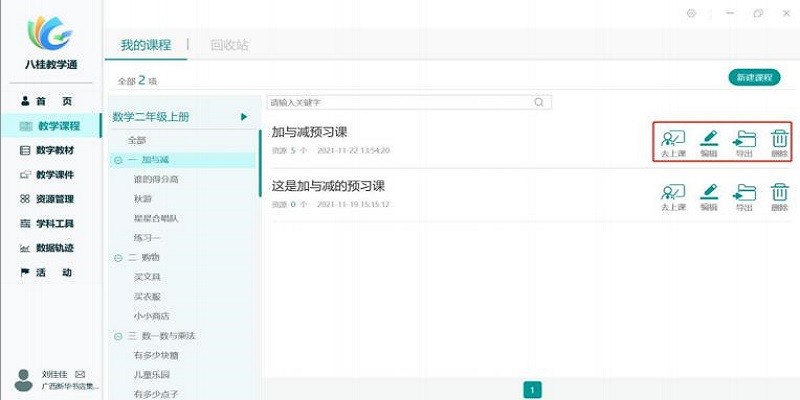Collapse the 三 数一数与乘法 chapter
The width and height of the screenshot is (800, 400).
pos(118,335)
